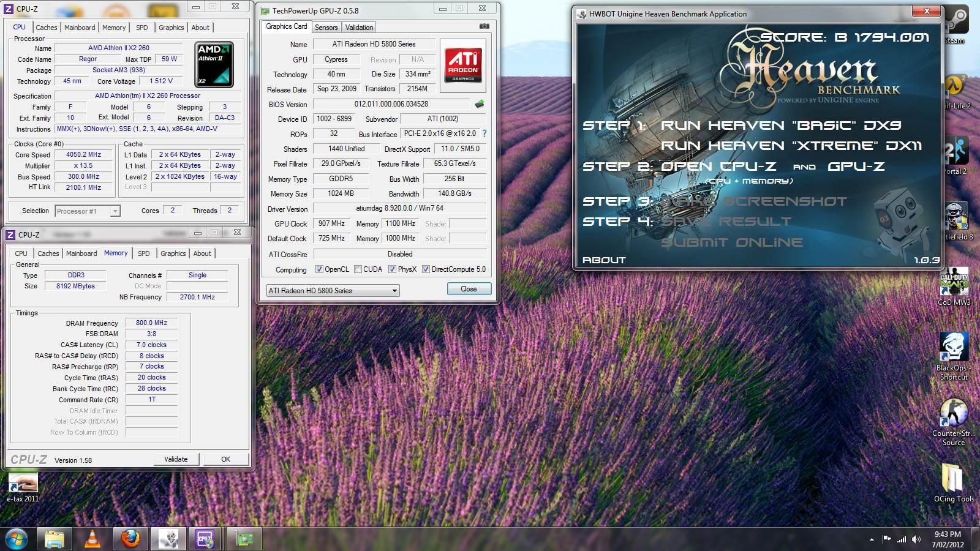Open the Graphics tab in the lower CPU-Z

point(173,253)
